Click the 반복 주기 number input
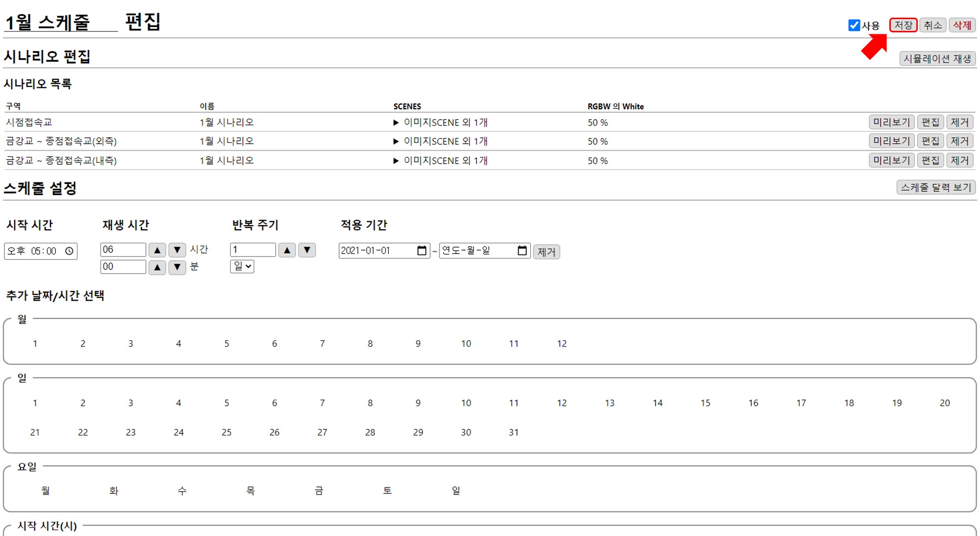This screenshot has width=980, height=536. (253, 250)
